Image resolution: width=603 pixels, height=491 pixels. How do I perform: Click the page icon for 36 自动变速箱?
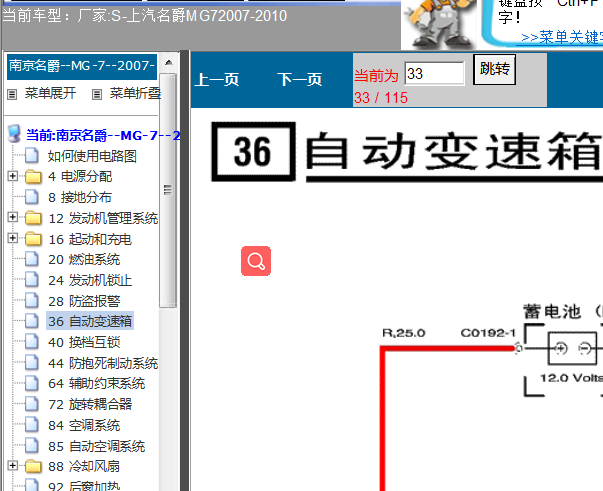click(32, 321)
